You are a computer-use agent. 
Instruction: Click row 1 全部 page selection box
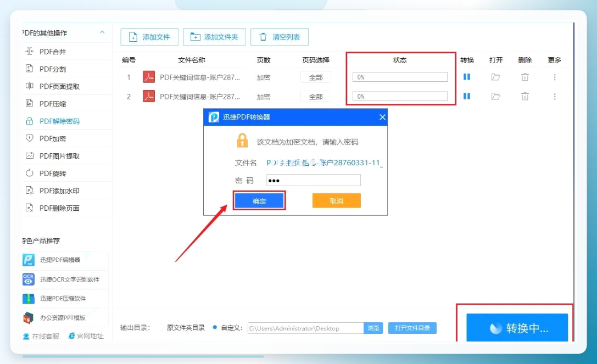(316, 77)
